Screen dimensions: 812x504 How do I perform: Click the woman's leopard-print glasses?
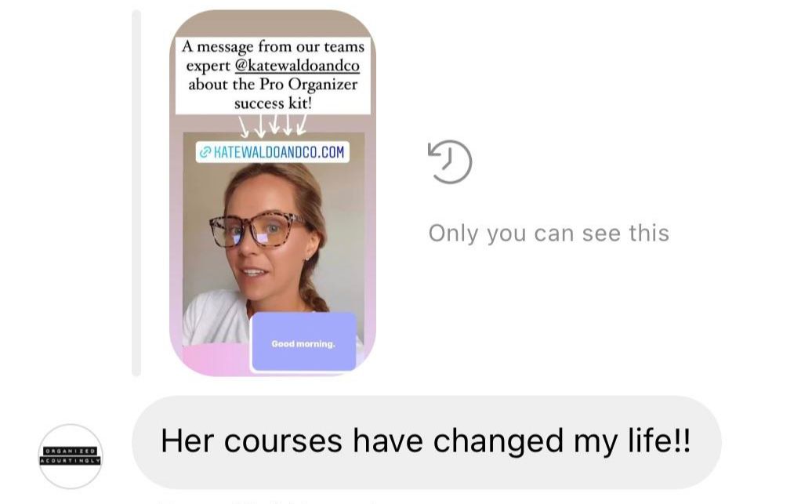click(x=256, y=230)
